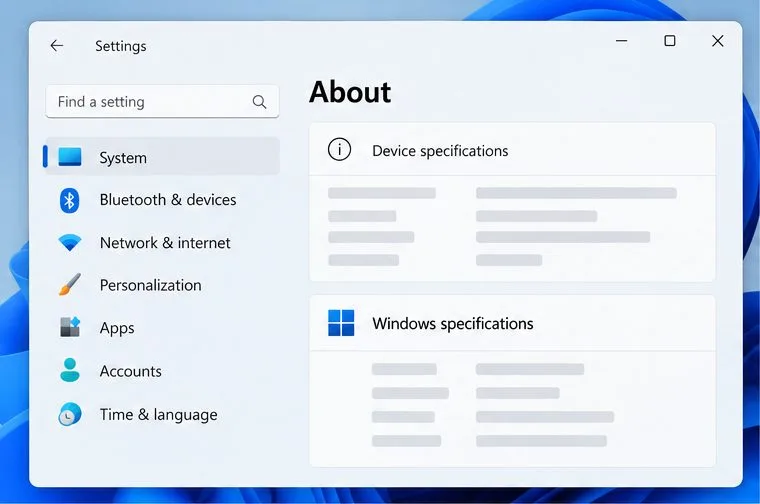
Task: Collapse the Windows specifications section
Action: (x=512, y=323)
